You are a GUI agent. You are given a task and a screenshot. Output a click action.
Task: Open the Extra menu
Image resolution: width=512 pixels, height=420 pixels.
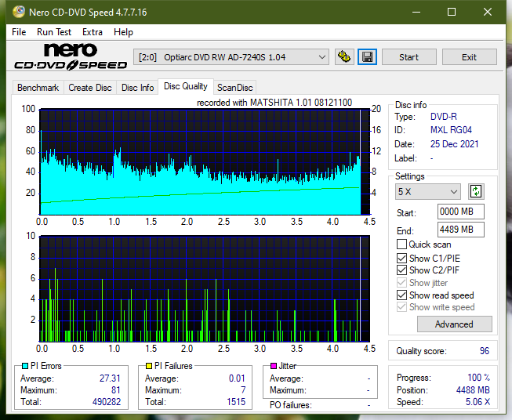click(93, 32)
